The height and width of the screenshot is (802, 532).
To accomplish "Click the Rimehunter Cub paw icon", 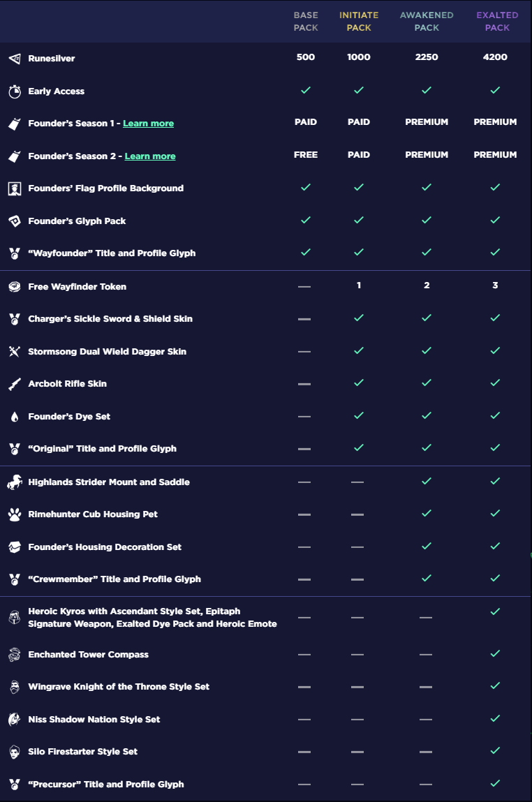I will tap(15, 514).
